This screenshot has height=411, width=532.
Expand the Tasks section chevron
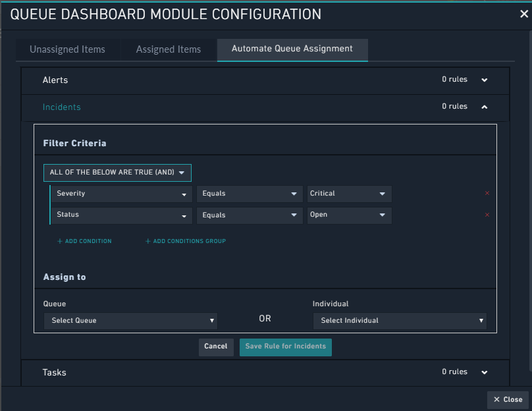point(484,372)
